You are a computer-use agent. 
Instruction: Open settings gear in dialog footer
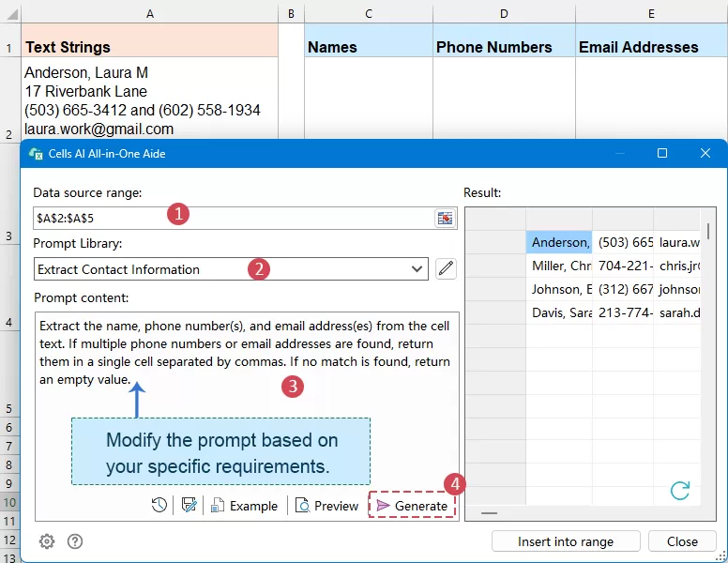point(46,541)
